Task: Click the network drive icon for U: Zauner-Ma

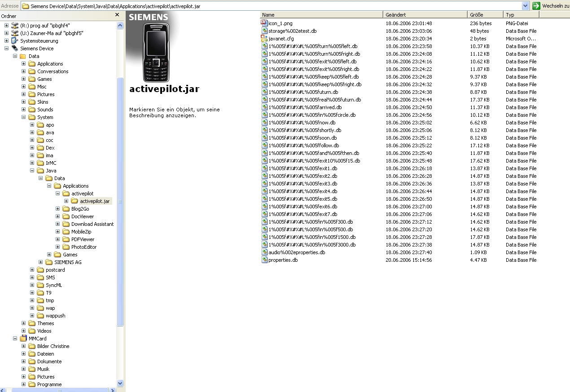Action: click(15, 33)
